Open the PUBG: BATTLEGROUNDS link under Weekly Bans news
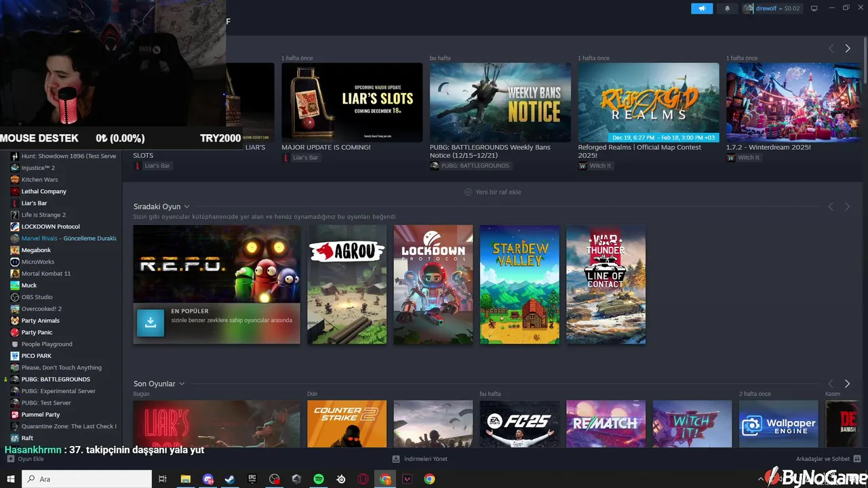Screen dimensions: 868x488 pos(469,165)
